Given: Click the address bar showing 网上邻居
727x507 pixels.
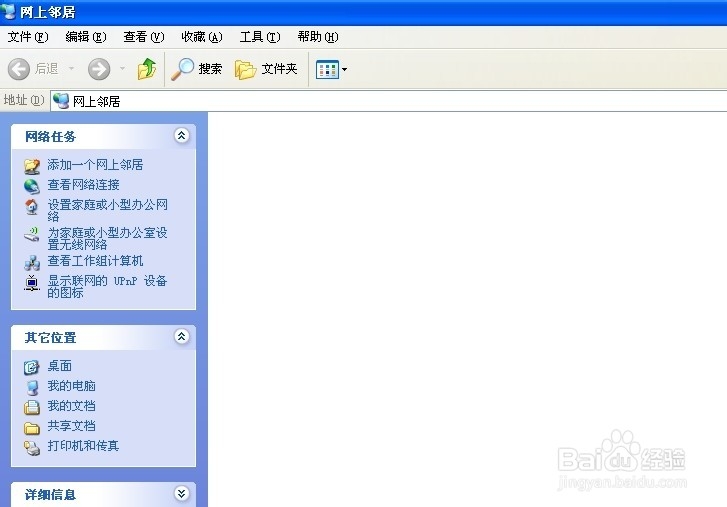Looking at the screenshot, I should coord(389,101).
